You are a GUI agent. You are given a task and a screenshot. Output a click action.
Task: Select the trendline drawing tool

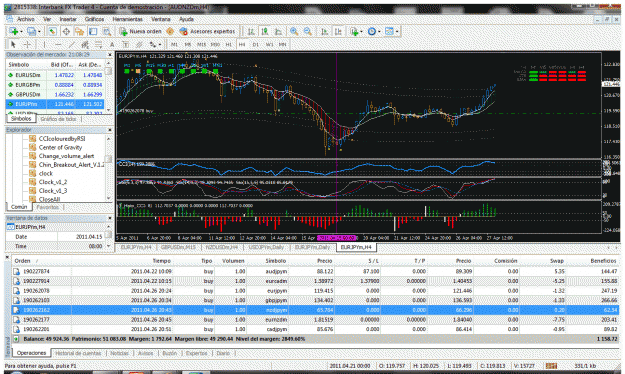[72, 45]
